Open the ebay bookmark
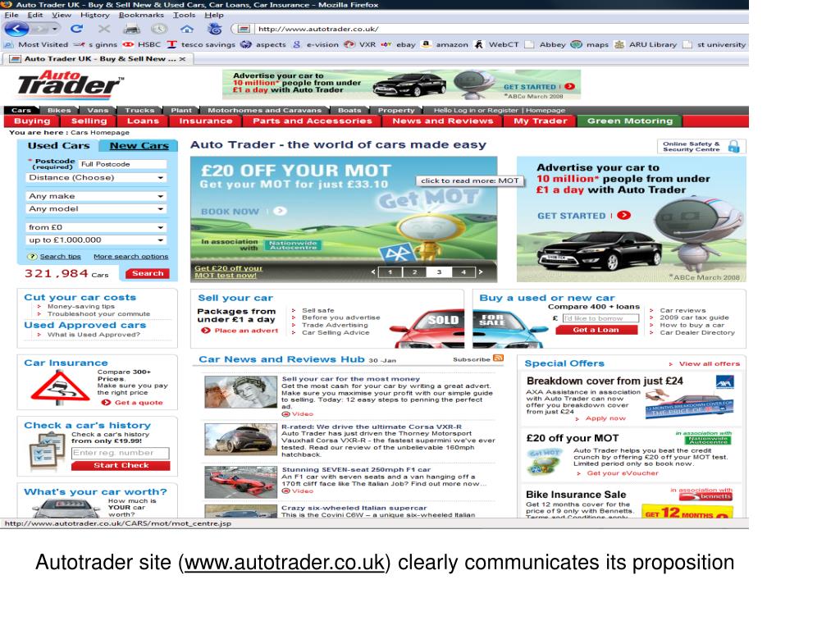 click(399, 44)
